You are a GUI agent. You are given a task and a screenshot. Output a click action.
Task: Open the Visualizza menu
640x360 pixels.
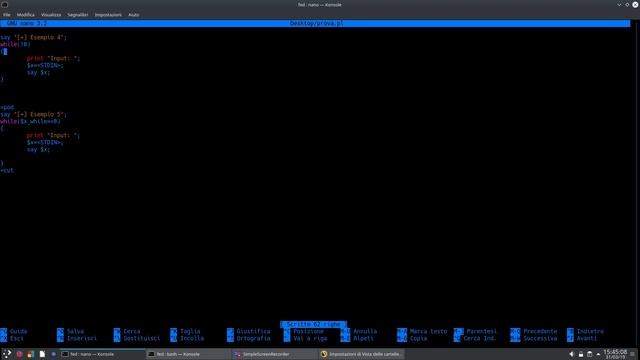click(51, 15)
